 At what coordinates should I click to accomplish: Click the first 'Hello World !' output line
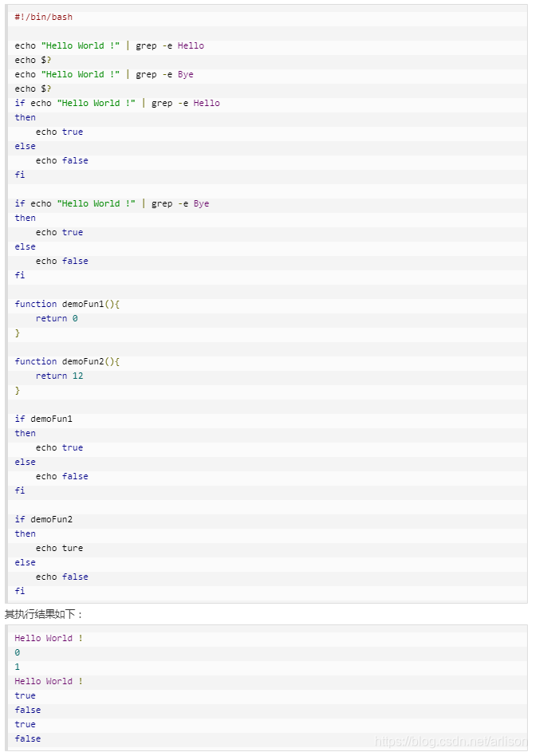(x=49, y=638)
